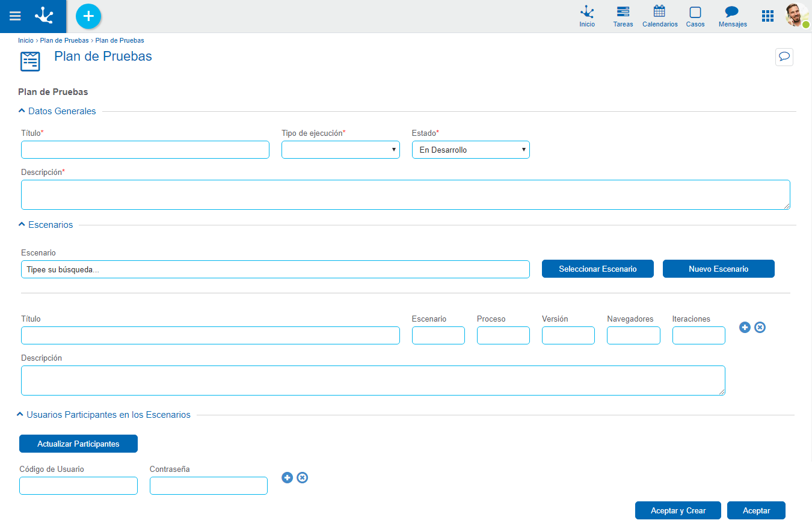Open the applications grid icon
Image resolution: width=812 pixels, height=532 pixels.
pos(767,16)
